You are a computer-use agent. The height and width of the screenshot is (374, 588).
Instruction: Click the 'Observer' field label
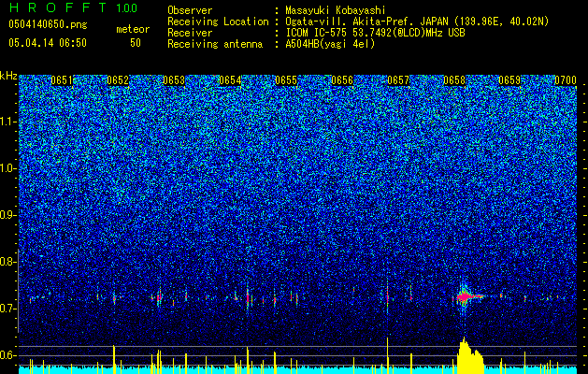190,10
